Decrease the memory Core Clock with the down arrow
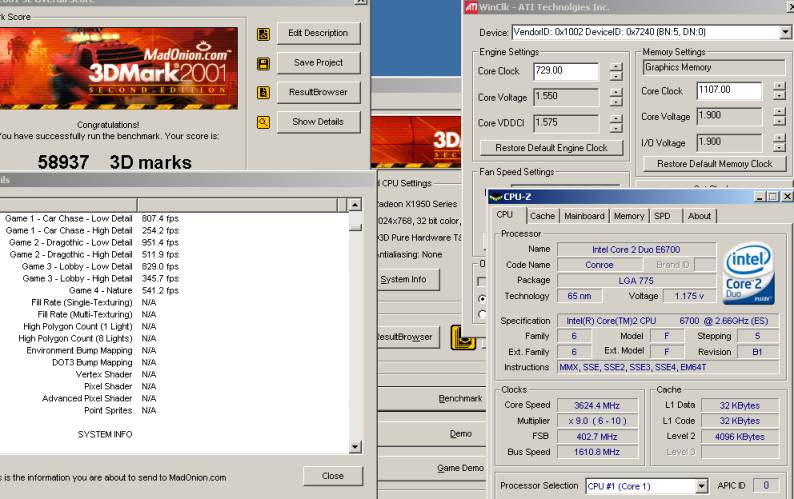The height and width of the screenshot is (499, 794). point(780,96)
